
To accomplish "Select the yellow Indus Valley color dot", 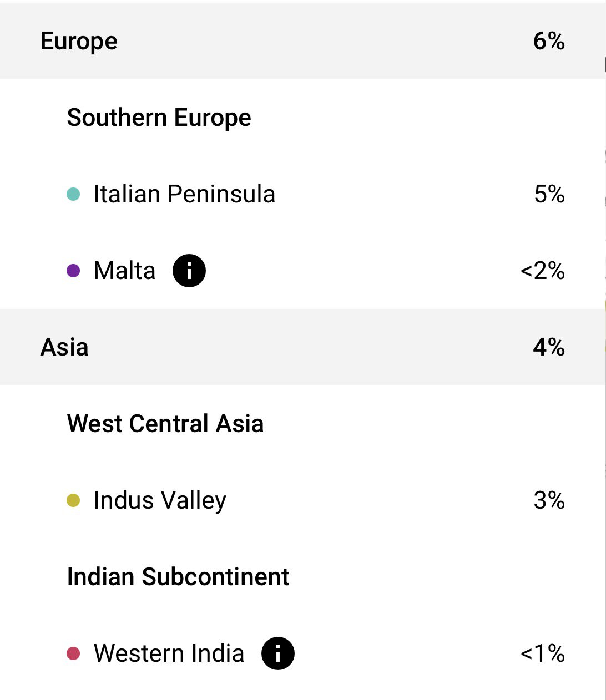I will [73, 500].
